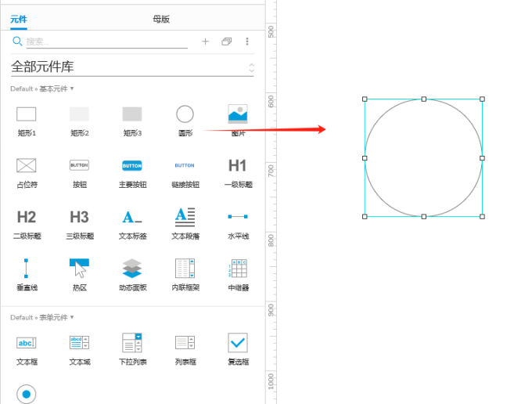Select the 文本框 text field widget
This screenshot has width=532, height=404.
coord(27,350)
